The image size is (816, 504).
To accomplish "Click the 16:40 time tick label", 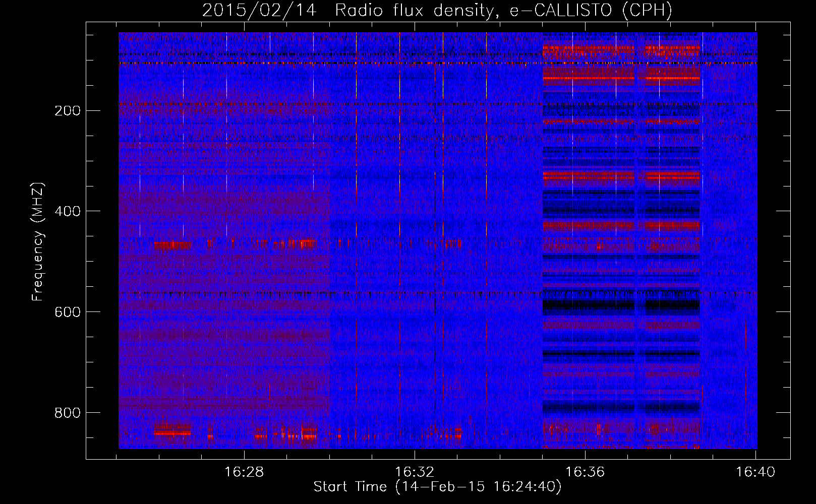I will tap(755, 472).
